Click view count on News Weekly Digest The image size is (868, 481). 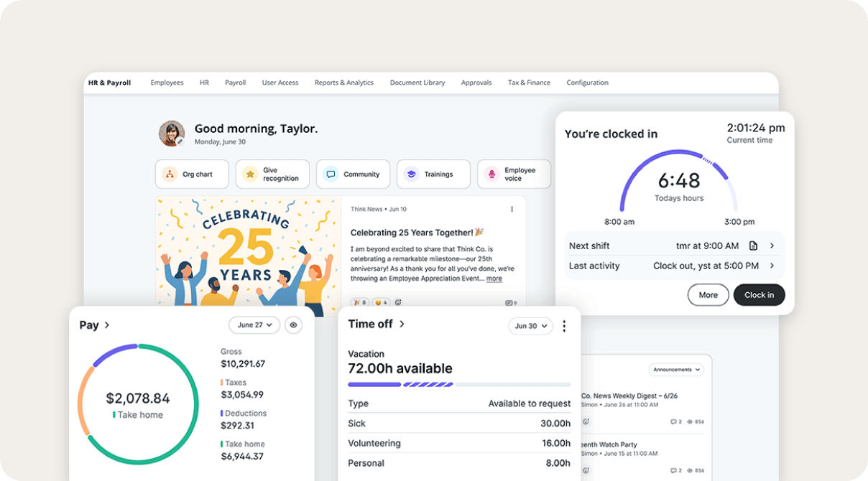(x=696, y=421)
